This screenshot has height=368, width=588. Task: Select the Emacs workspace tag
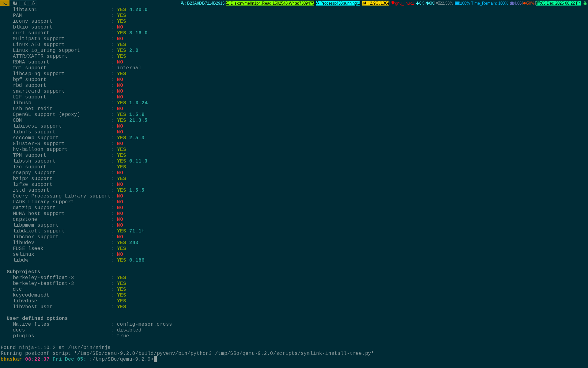[x=25, y=3]
